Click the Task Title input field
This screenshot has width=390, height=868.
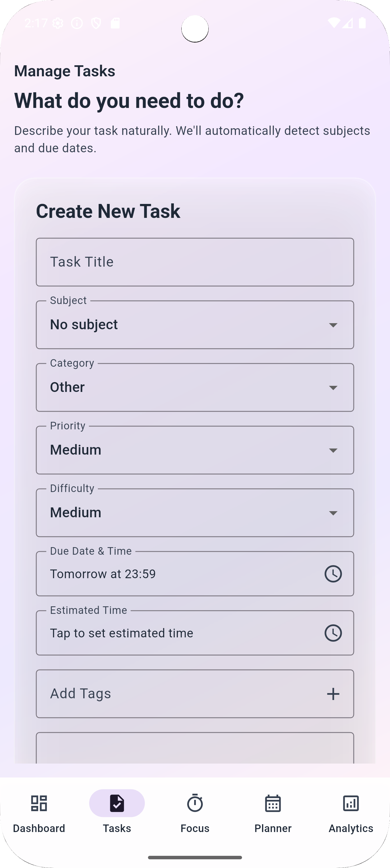tap(195, 262)
